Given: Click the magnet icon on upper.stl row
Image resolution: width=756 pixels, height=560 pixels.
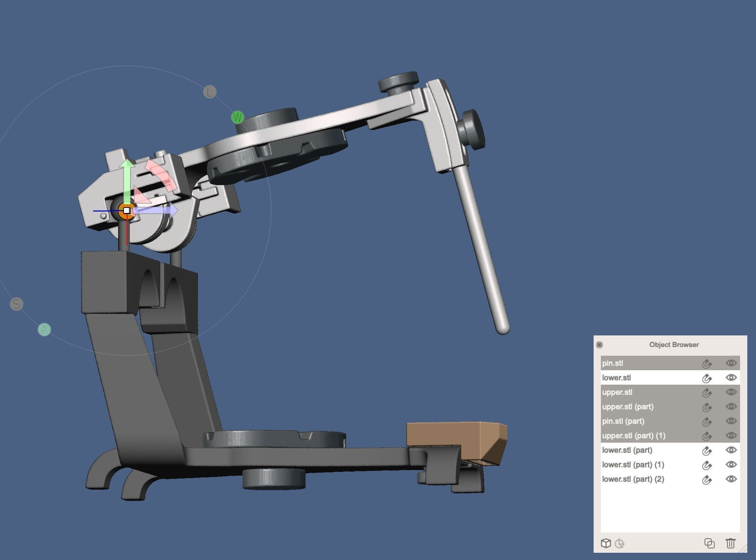Looking at the screenshot, I should pyautogui.click(x=707, y=392).
